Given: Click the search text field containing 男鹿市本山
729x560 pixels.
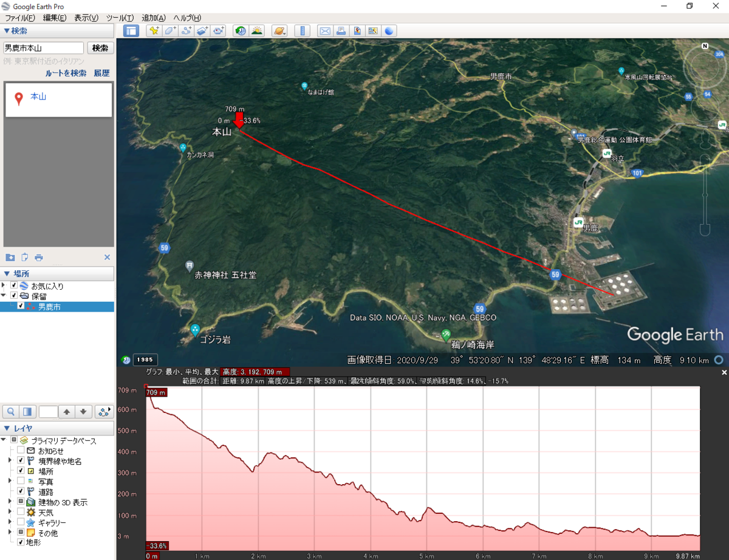Looking at the screenshot, I should tap(43, 48).
